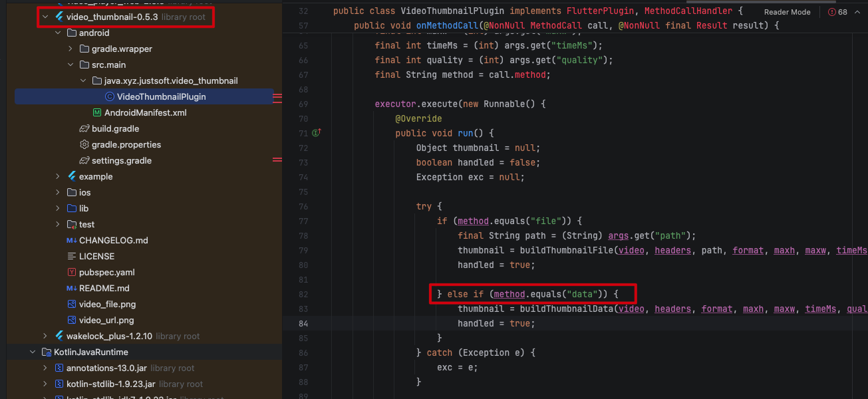Expand the example folder
This screenshot has height=399, width=868.
(x=58, y=176)
